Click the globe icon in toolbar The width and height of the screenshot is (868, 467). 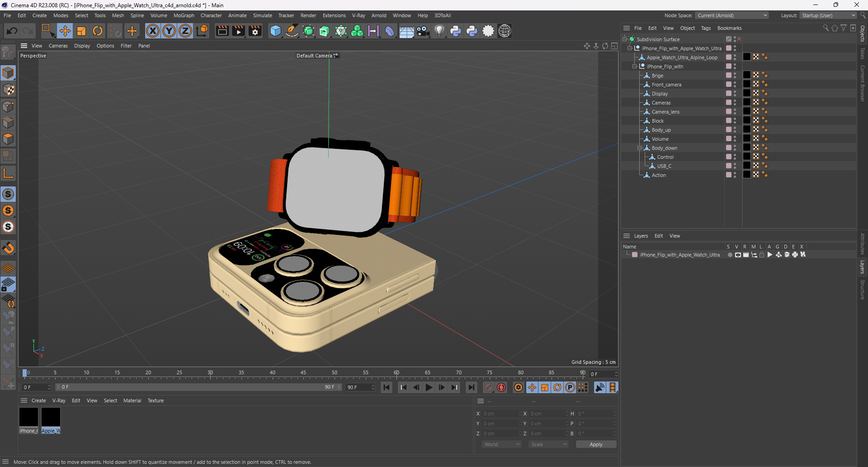pos(505,31)
